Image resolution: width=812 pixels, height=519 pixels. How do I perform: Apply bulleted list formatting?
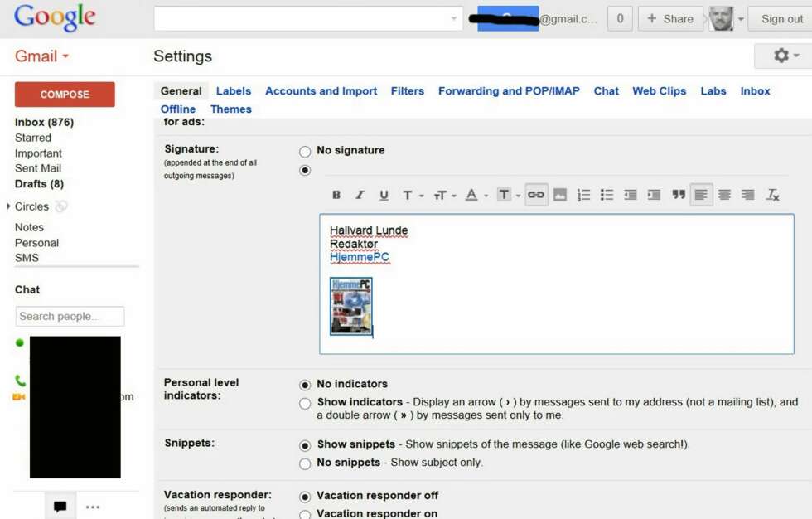[x=607, y=195]
